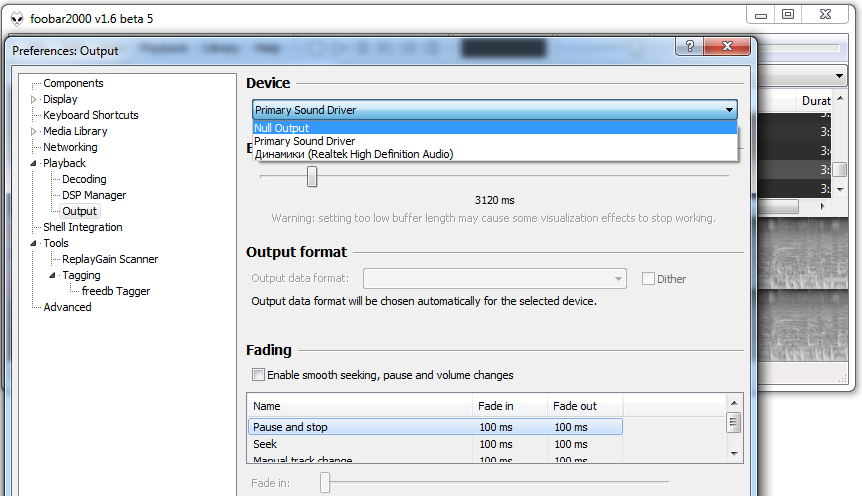The height and width of the screenshot is (496, 862).
Task: Click the buffer length slider handle
Action: 312,177
